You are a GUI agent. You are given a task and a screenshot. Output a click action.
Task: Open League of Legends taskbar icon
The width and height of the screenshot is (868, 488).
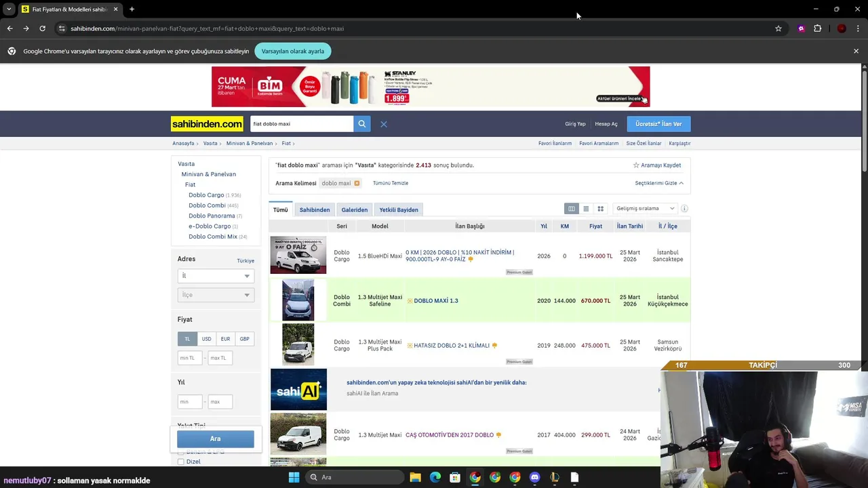[x=555, y=477]
